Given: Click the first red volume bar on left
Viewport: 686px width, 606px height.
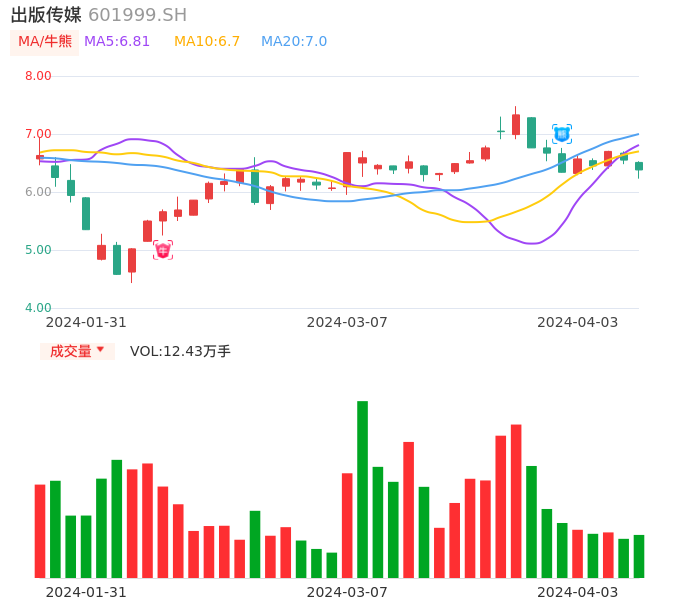Looking at the screenshot, I should coord(40,530).
